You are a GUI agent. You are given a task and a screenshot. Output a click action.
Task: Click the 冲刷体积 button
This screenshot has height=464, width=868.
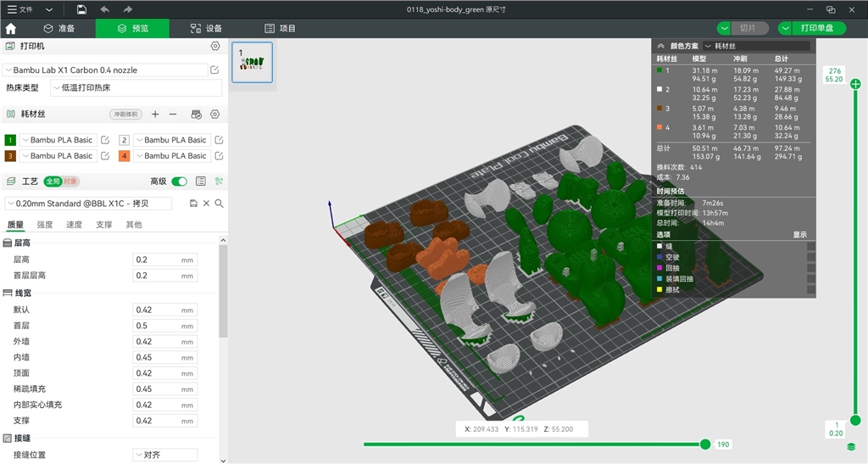click(x=125, y=115)
